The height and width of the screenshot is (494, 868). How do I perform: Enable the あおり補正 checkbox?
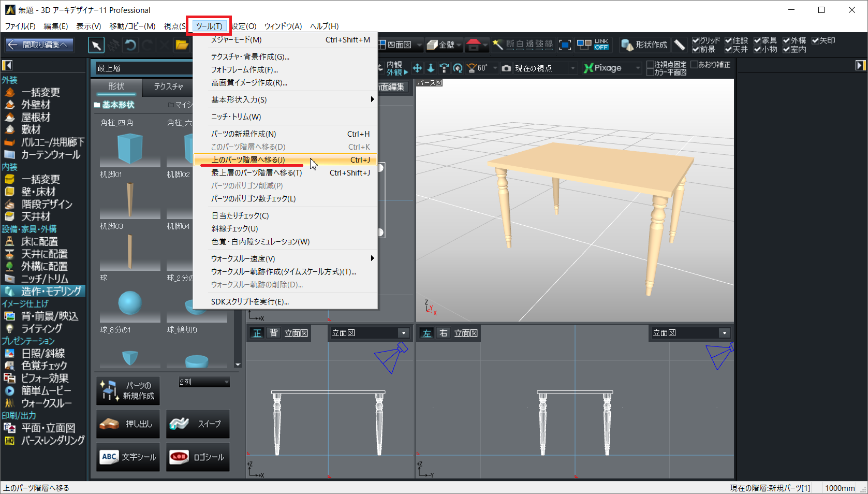695,65
